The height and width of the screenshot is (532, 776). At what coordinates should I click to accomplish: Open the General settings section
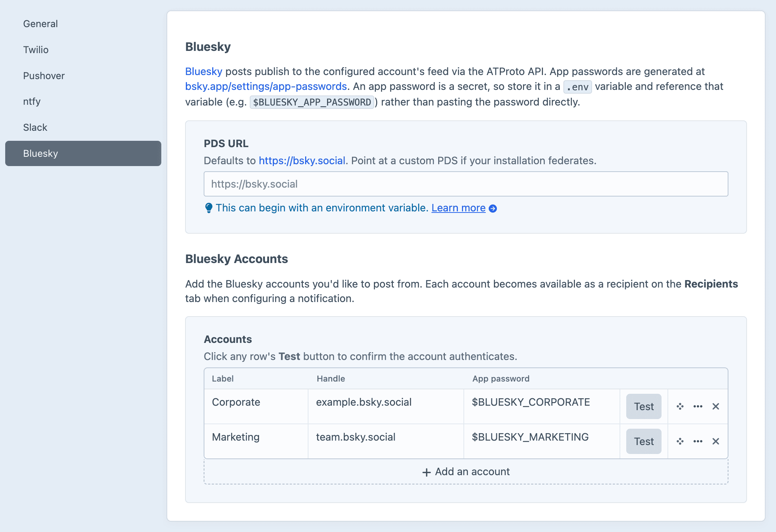[83, 24]
